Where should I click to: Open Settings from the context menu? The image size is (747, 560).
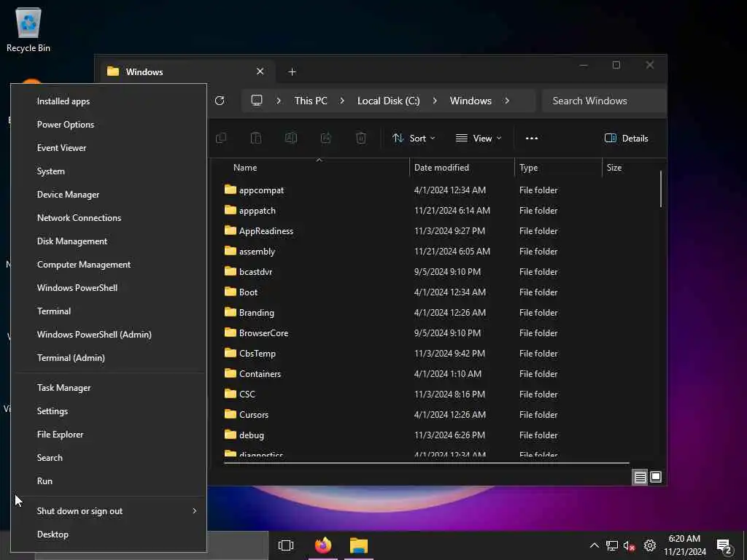(x=109, y=411)
